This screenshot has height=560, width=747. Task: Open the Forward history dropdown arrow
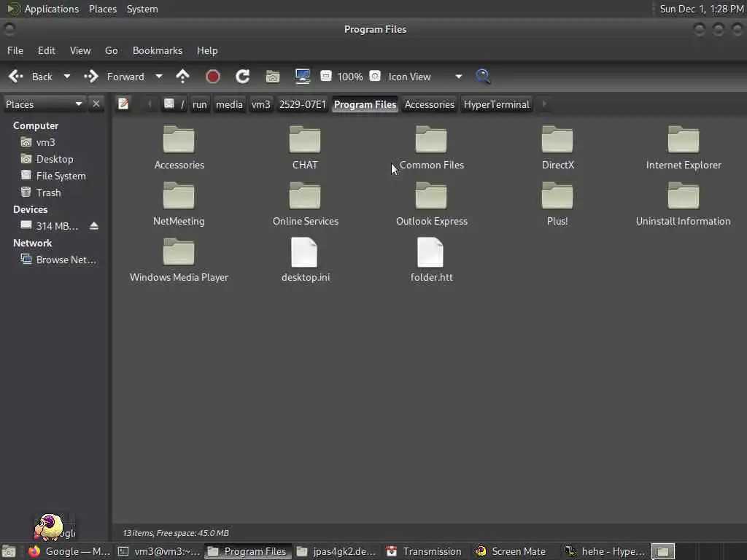159,77
